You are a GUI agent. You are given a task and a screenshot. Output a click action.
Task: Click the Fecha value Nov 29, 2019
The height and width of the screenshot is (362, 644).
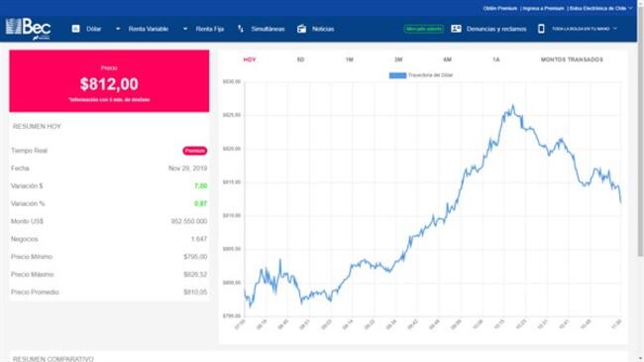[187, 169]
